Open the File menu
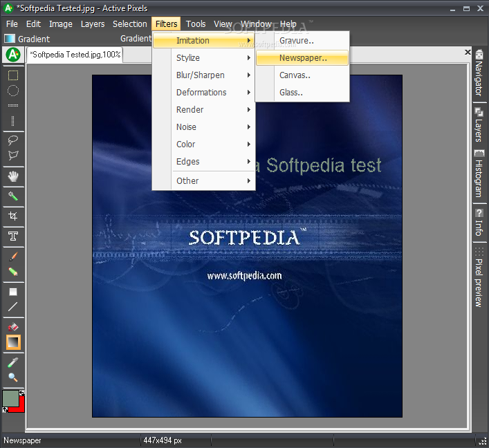Image resolution: width=489 pixels, height=448 pixels. [x=12, y=24]
